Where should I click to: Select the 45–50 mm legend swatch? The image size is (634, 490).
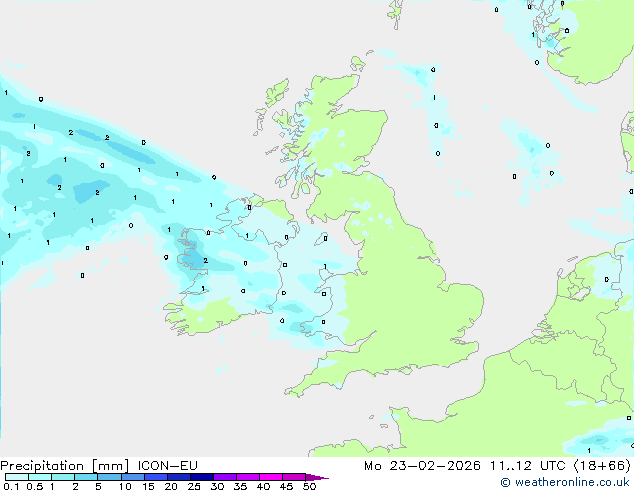tap(294, 477)
